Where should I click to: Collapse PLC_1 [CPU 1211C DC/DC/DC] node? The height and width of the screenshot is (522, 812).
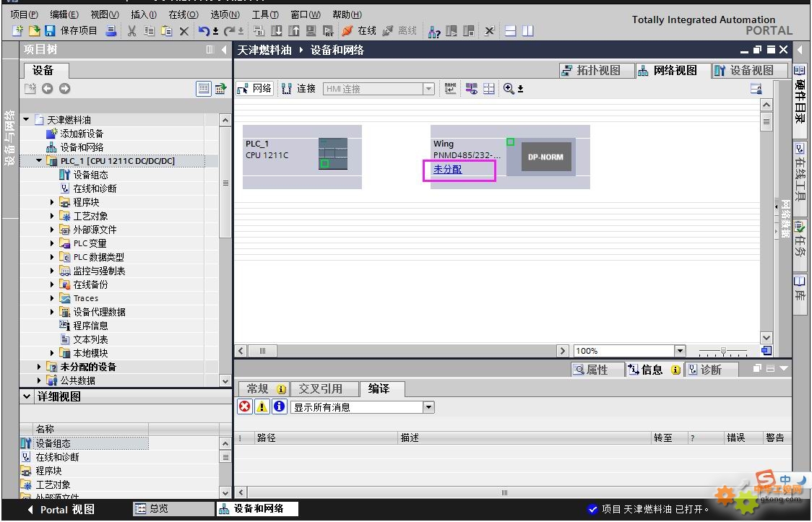point(39,161)
